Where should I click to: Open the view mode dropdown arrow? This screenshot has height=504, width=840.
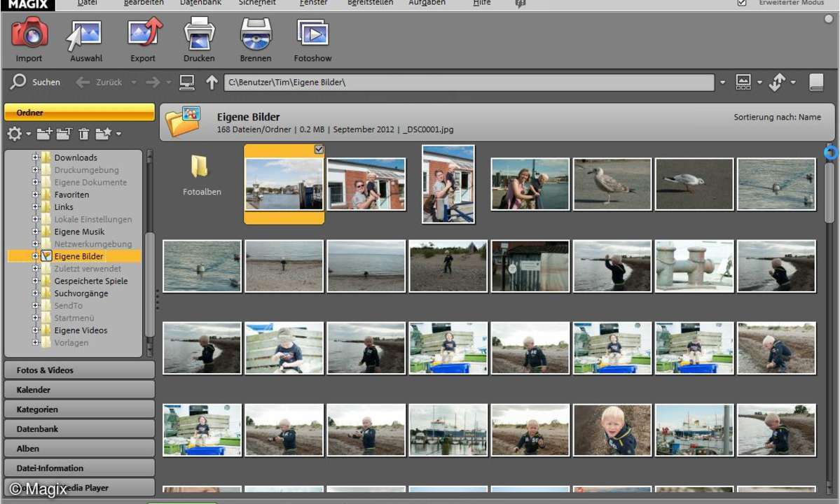pos(759,83)
